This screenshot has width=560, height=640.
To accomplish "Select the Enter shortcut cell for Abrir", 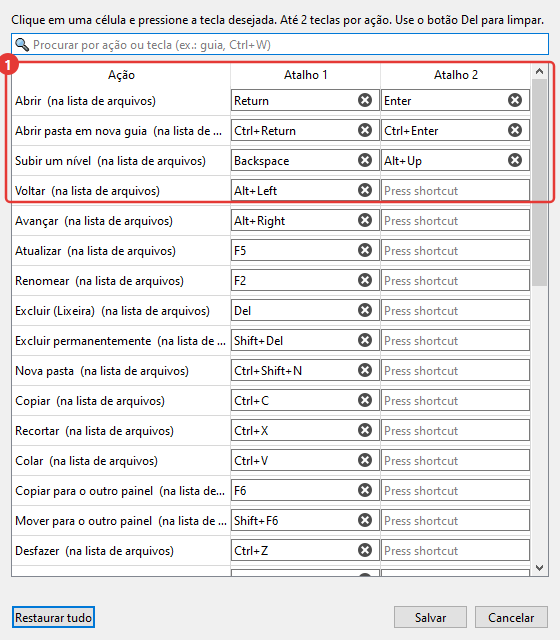I will 455,100.
